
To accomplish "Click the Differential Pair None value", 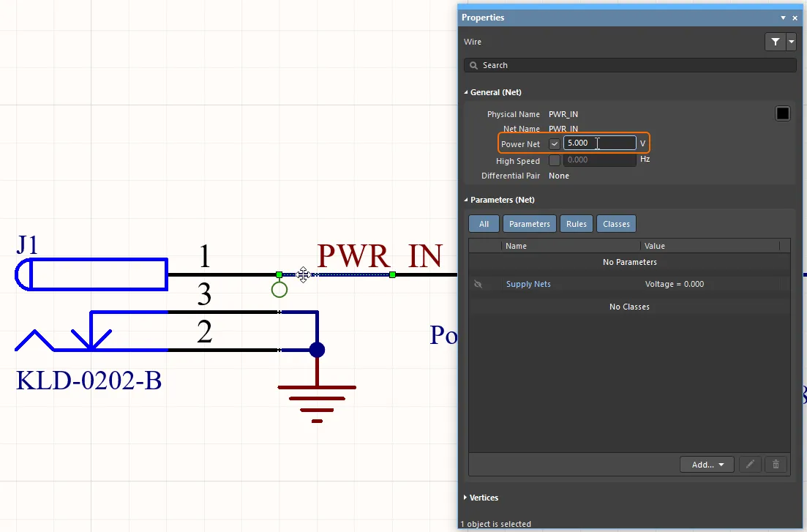I will coord(559,176).
